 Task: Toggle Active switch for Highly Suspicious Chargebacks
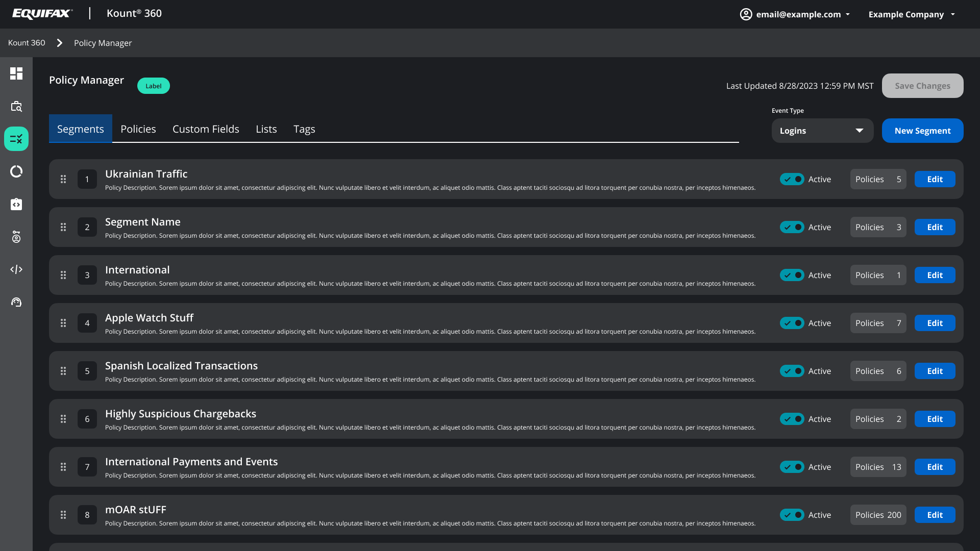[792, 419]
